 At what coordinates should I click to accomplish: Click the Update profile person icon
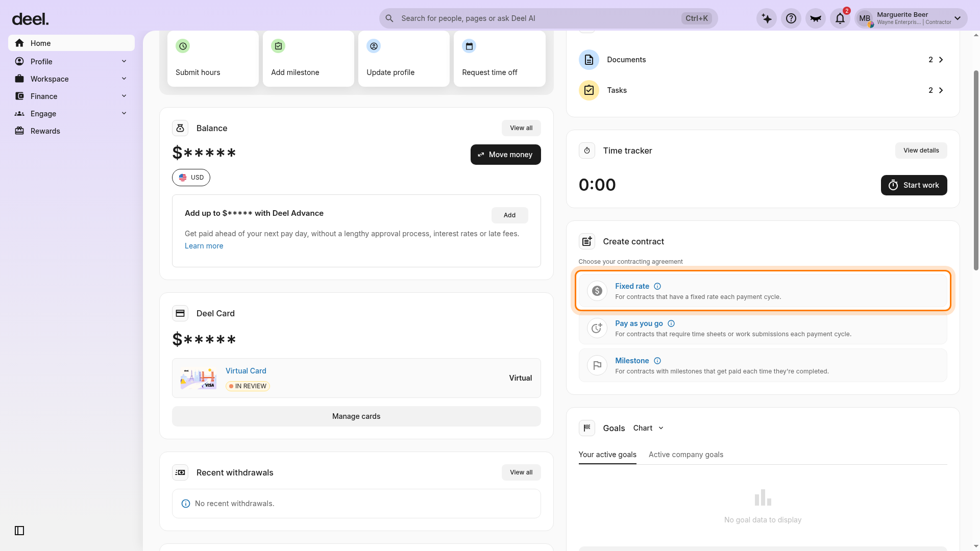click(374, 46)
